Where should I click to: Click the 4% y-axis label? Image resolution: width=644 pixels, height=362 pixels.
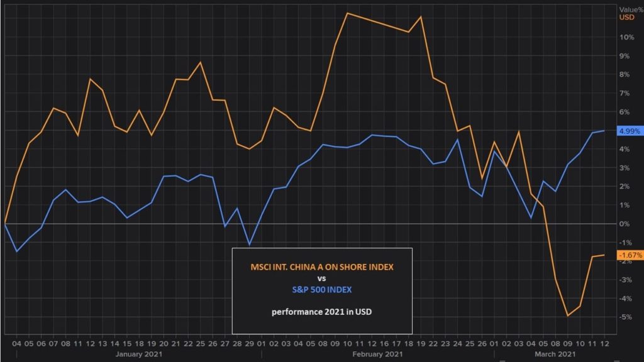click(625, 149)
